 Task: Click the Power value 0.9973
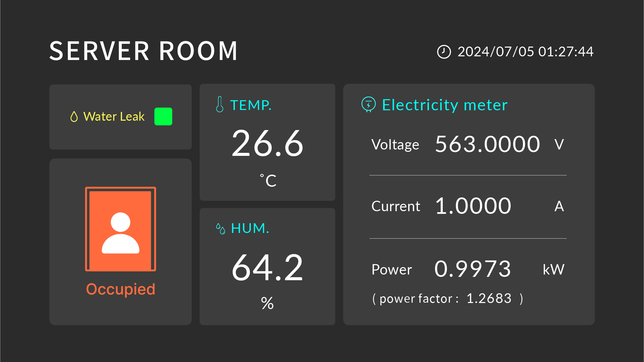point(473,269)
